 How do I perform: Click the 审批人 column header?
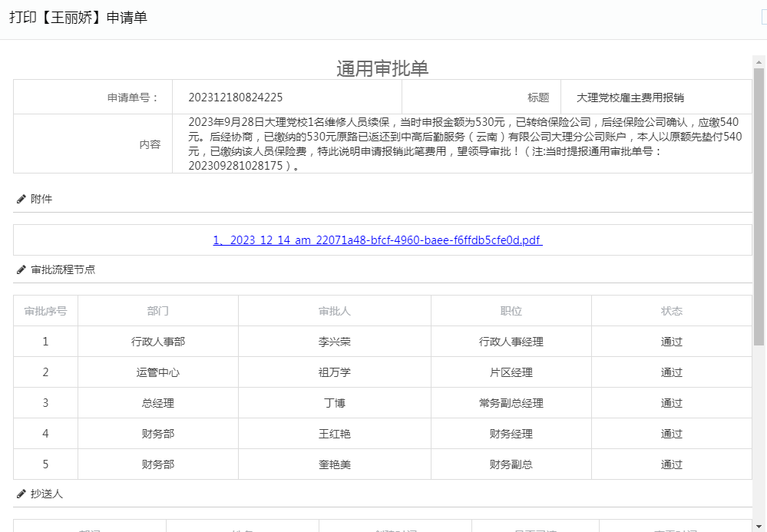pos(335,311)
